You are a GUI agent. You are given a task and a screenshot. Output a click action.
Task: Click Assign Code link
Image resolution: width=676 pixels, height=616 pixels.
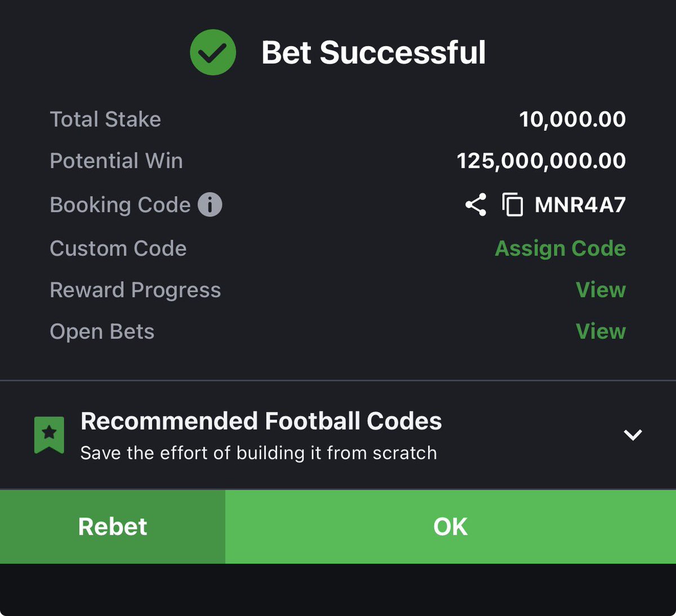pos(560,249)
